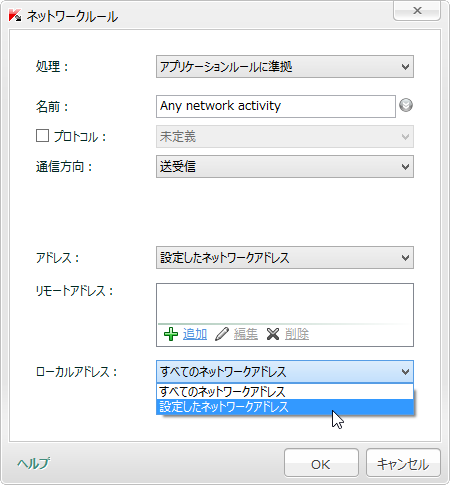Enable the プロトコル checkbox
The width and height of the screenshot is (450, 485).
point(42,136)
